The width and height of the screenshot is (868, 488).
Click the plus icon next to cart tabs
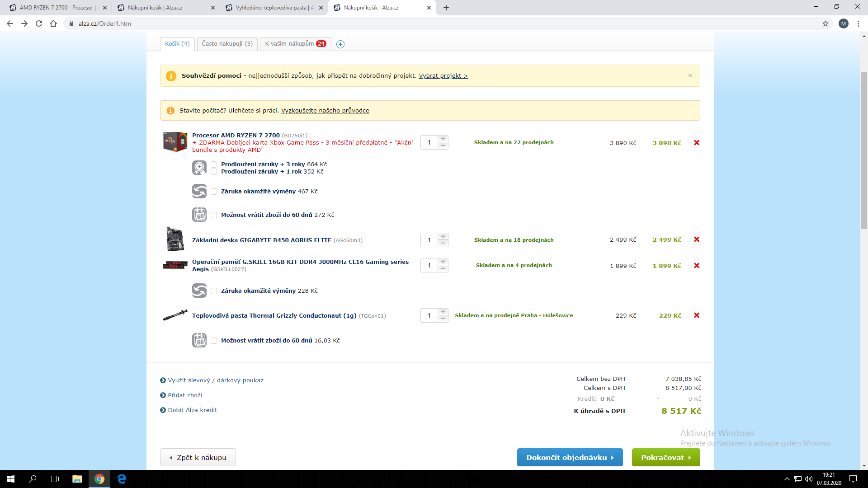coord(340,44)
